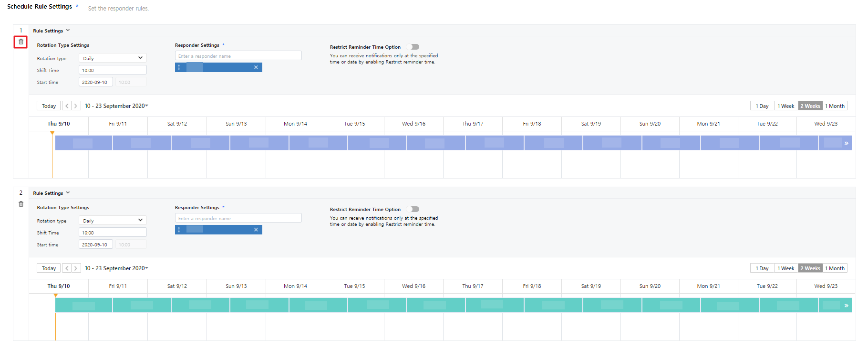Go to next period in rule 1 calendar
The width and height of the screenshot is (868, 350).
(75, 106)
